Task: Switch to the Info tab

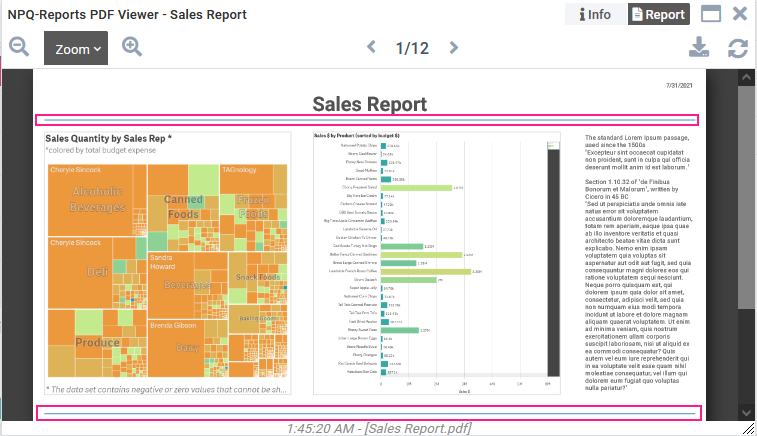Action: point(595,14)
